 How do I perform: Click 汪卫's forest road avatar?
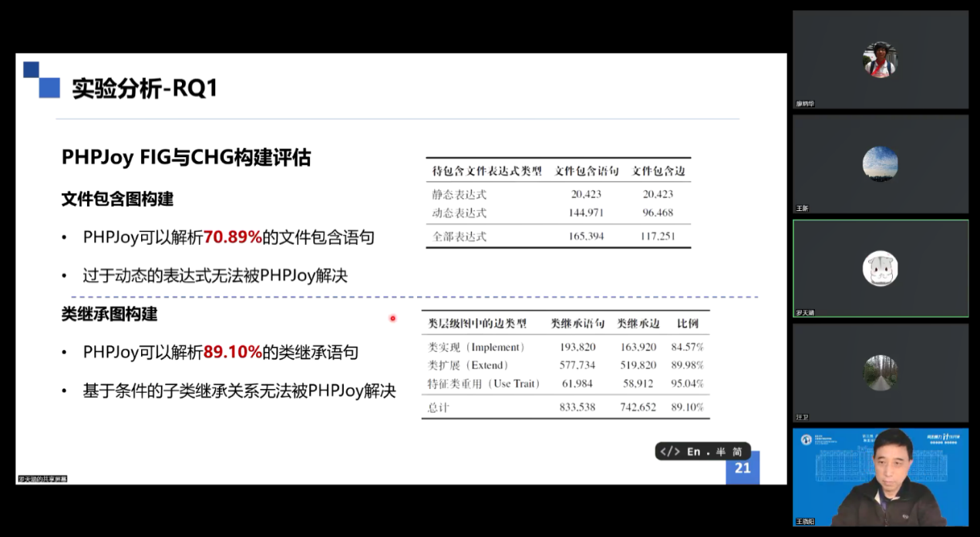tap(880, 372)
